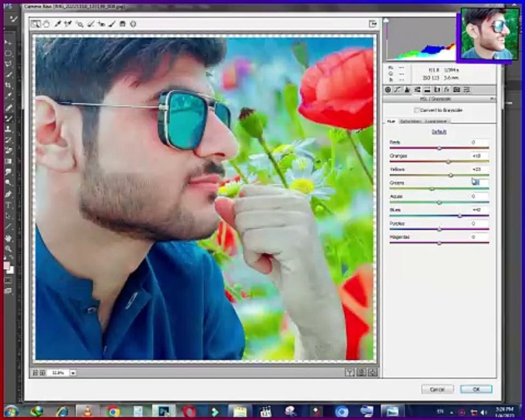Select the Zoom tool in Photoshop's left toolbar
The width and height of the screenshot is (525, 420).
pyautogui.click(x=8, y=249)
